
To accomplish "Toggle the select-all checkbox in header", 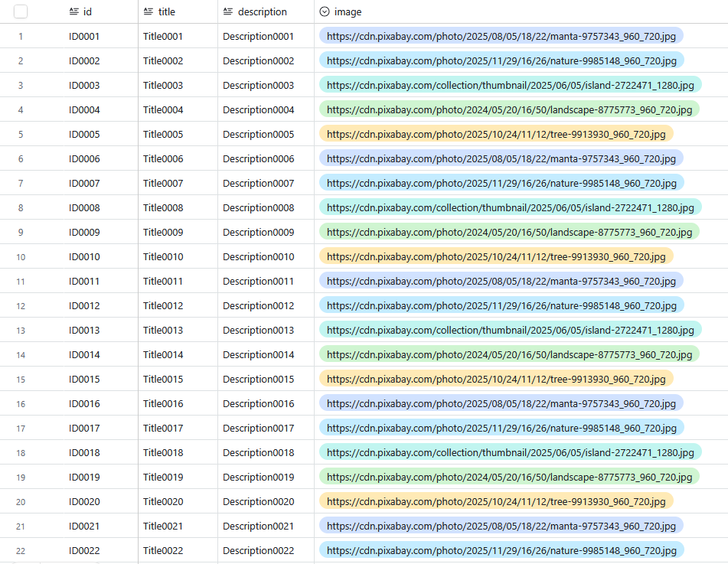I will (21, 11).
